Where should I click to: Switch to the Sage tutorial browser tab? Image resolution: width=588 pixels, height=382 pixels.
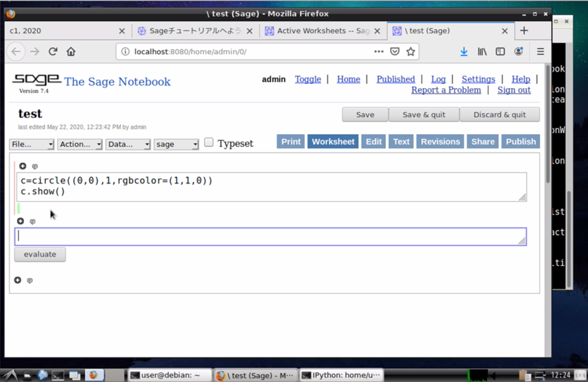[195, 31]
